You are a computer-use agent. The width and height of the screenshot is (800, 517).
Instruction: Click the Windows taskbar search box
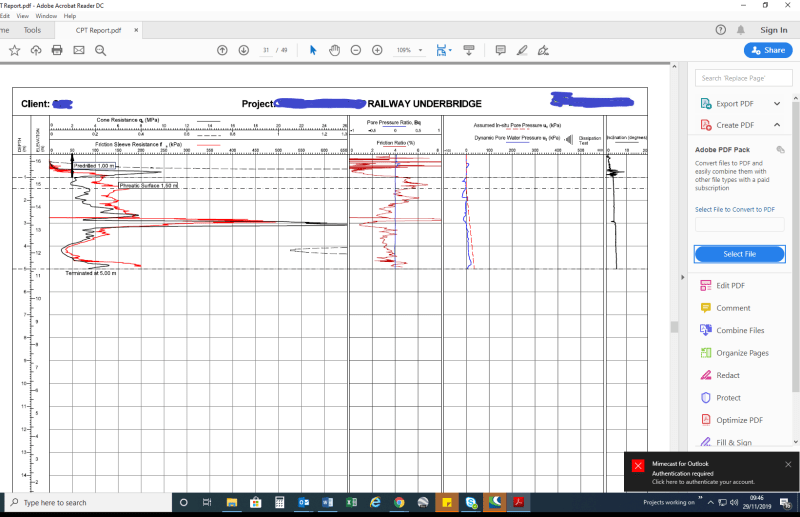[x=89, y=502]
